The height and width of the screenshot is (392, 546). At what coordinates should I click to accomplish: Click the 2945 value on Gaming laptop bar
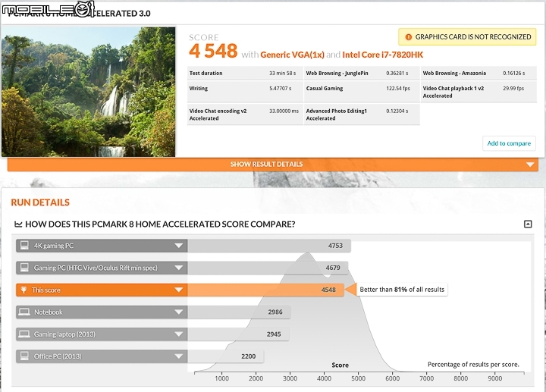coord(274,334)
